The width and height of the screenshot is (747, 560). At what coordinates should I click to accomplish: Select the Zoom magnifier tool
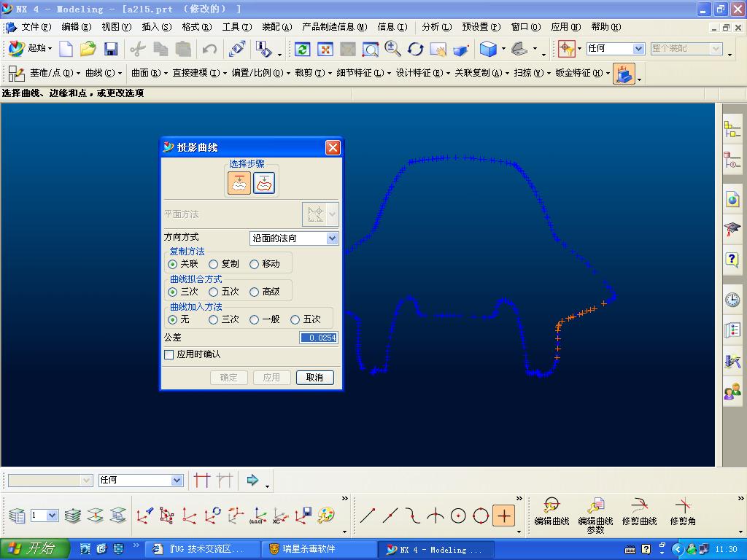392,49
